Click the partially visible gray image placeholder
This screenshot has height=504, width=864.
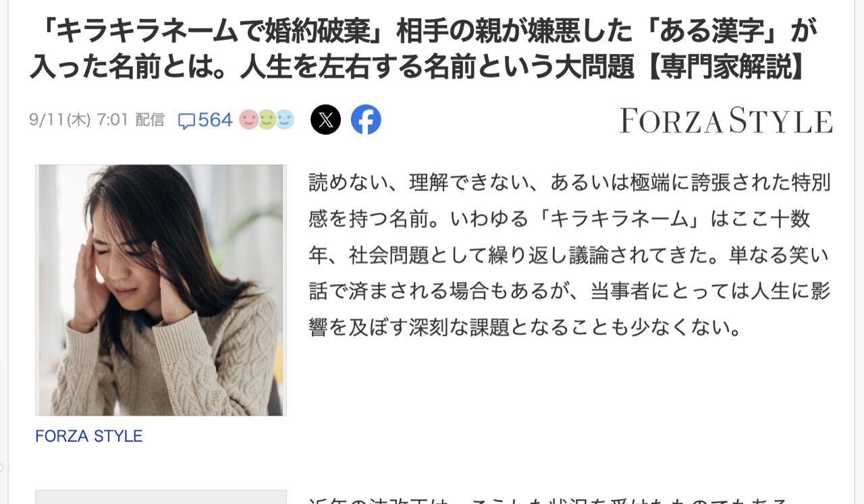[161, 497]
